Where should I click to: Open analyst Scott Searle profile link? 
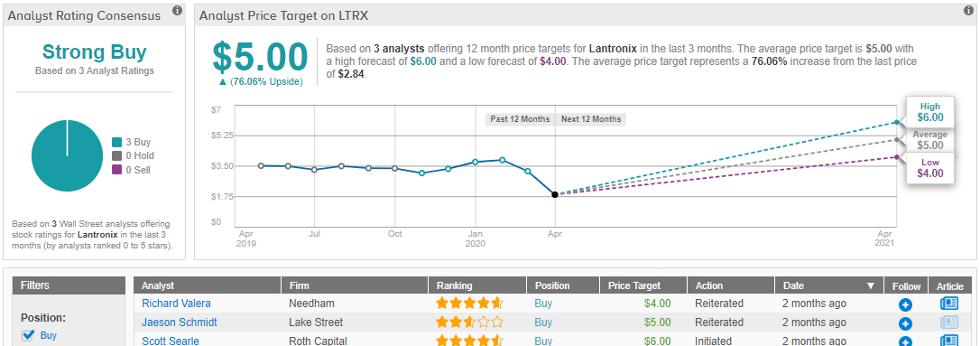point(171,341)
